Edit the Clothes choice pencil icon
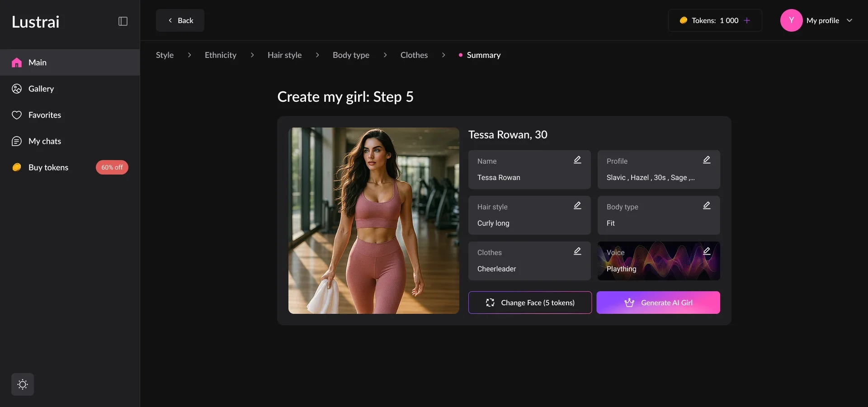 click(577, 251)
